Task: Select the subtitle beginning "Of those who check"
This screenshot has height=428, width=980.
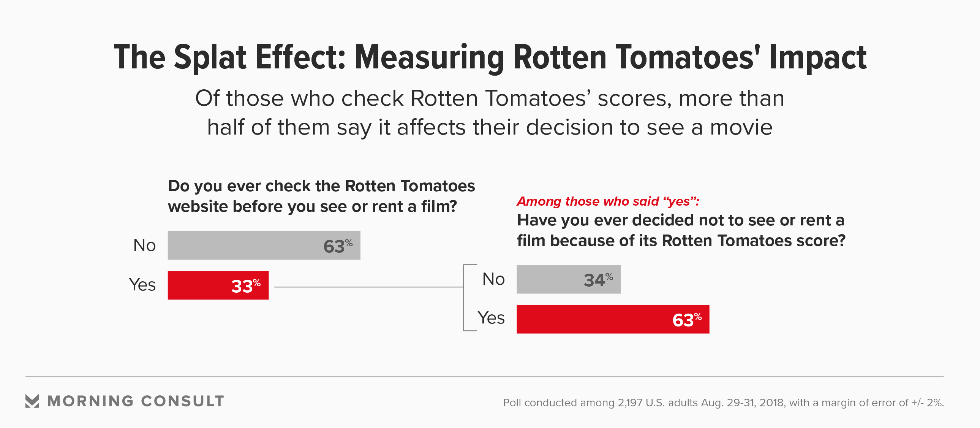Action: click(490, 113)
